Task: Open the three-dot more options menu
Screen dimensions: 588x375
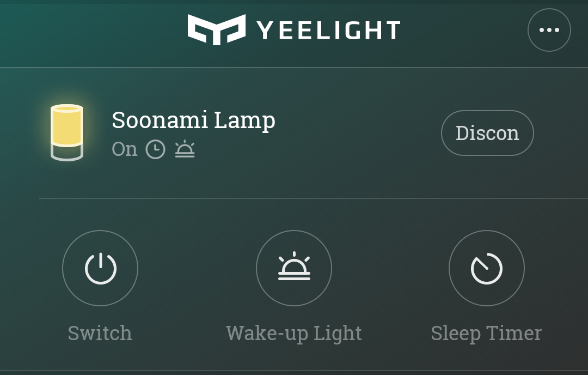Action: coord(549,30)
